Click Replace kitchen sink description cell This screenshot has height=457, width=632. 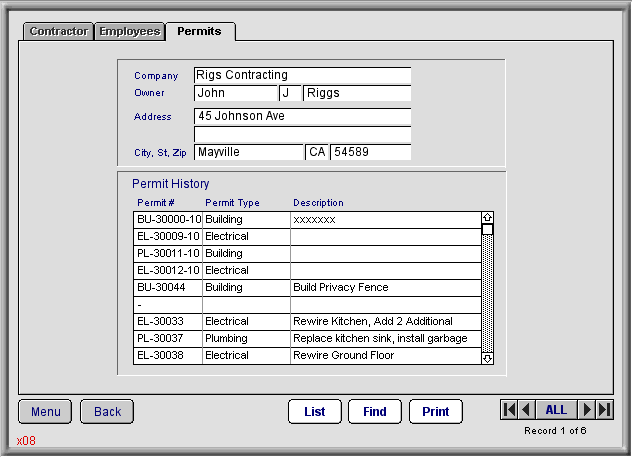point(386,339)
